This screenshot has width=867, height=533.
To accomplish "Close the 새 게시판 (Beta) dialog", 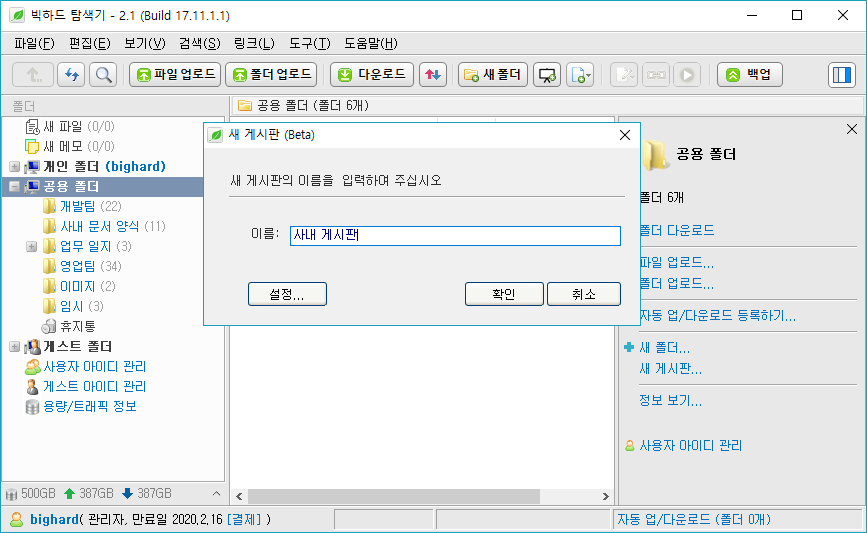I will tap(625, 135).
